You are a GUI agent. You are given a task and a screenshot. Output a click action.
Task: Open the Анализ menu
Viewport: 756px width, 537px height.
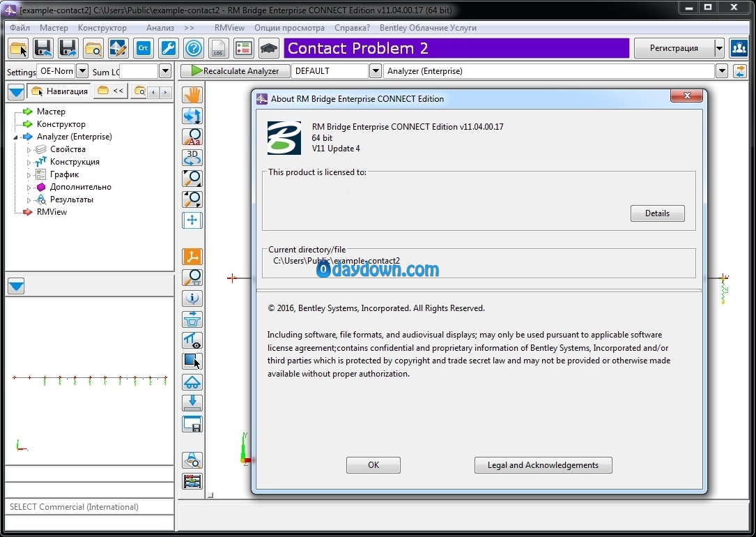click(x=160, y=27)
